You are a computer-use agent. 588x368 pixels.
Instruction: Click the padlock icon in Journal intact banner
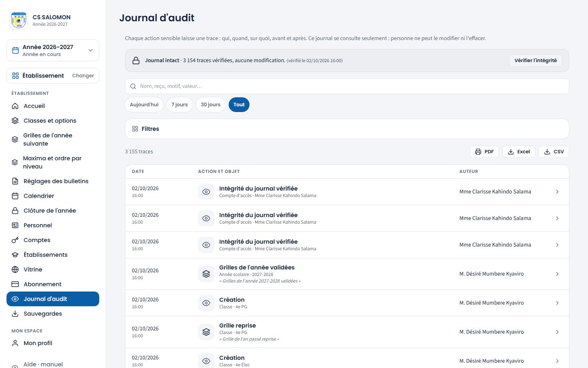[x=136, y=61]
